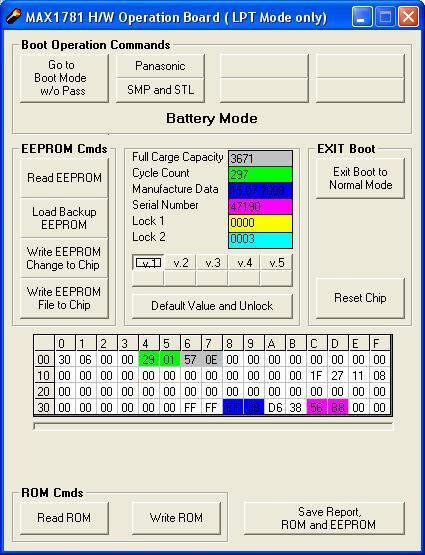Screen dimensions: 425x555
Task: Click the row header 30 in hex grid
Action: (44, 407)
